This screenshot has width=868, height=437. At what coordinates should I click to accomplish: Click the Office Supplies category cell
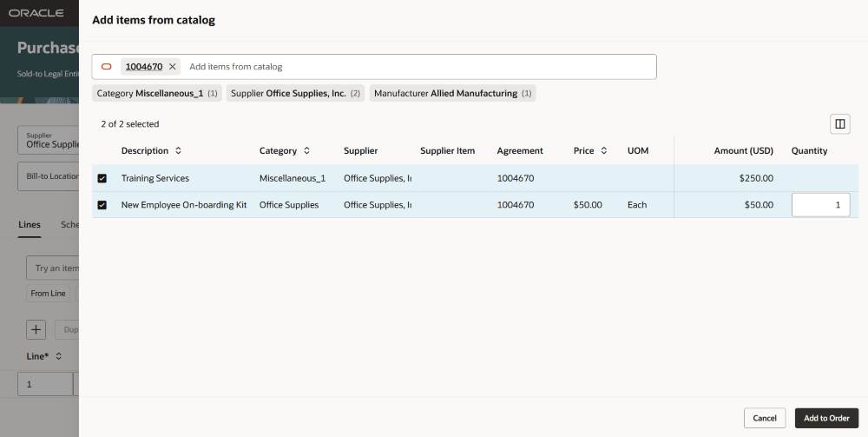289,205
